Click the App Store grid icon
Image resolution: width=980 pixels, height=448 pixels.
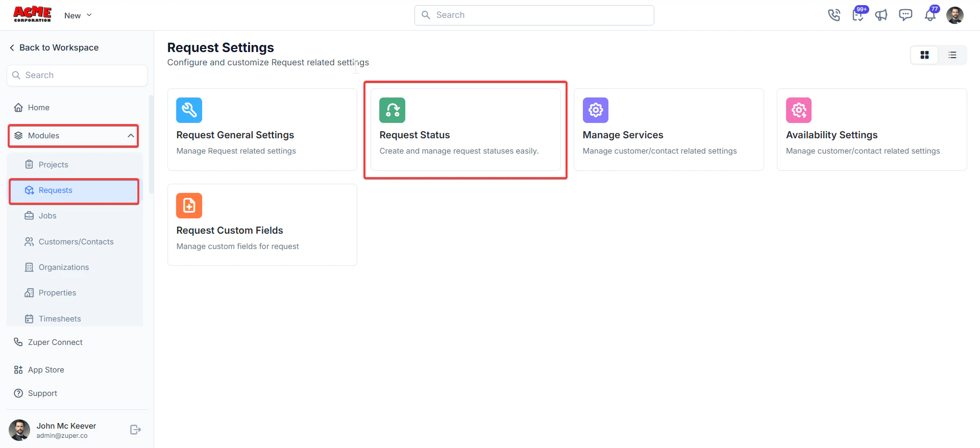coord(18,370)
